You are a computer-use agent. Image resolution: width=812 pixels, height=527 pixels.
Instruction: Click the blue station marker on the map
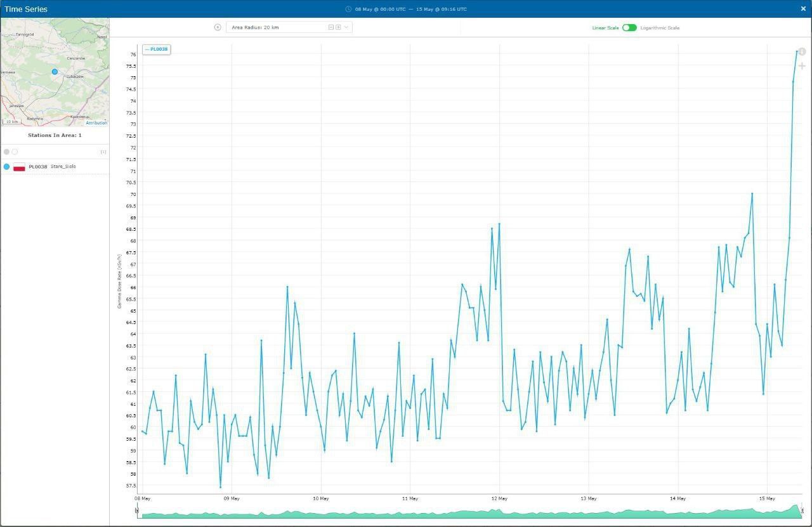(x=55, y=72)
